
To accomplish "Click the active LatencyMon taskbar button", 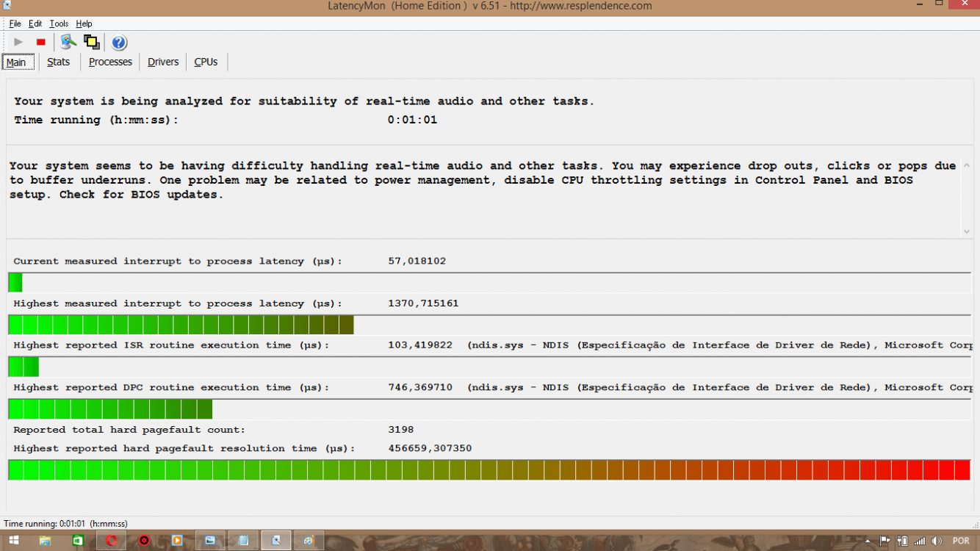I will tap(276, 541).
